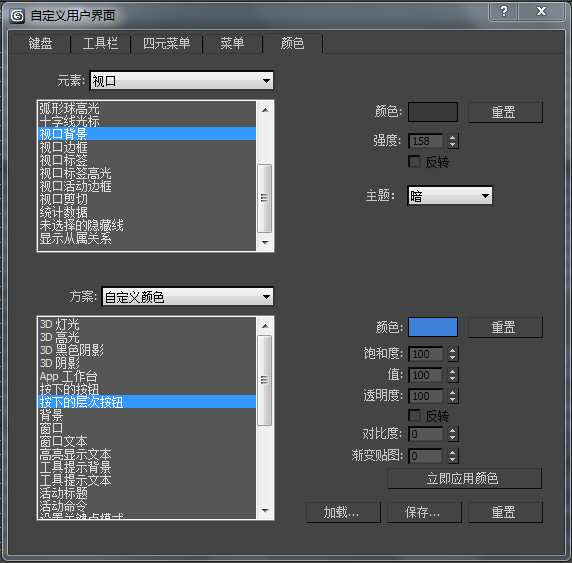
Task: Click the 立即应用颜色 button
Action: coord(464,478)
